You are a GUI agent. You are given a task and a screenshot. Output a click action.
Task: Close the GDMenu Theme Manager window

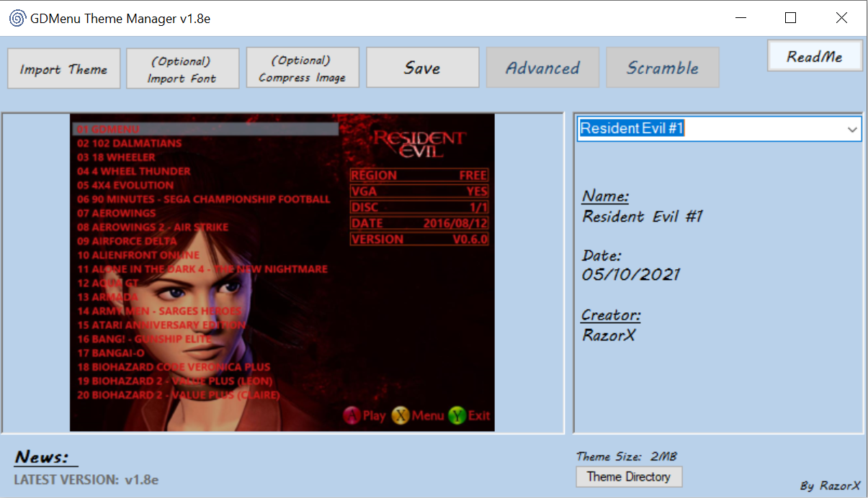tap(841, 18)
